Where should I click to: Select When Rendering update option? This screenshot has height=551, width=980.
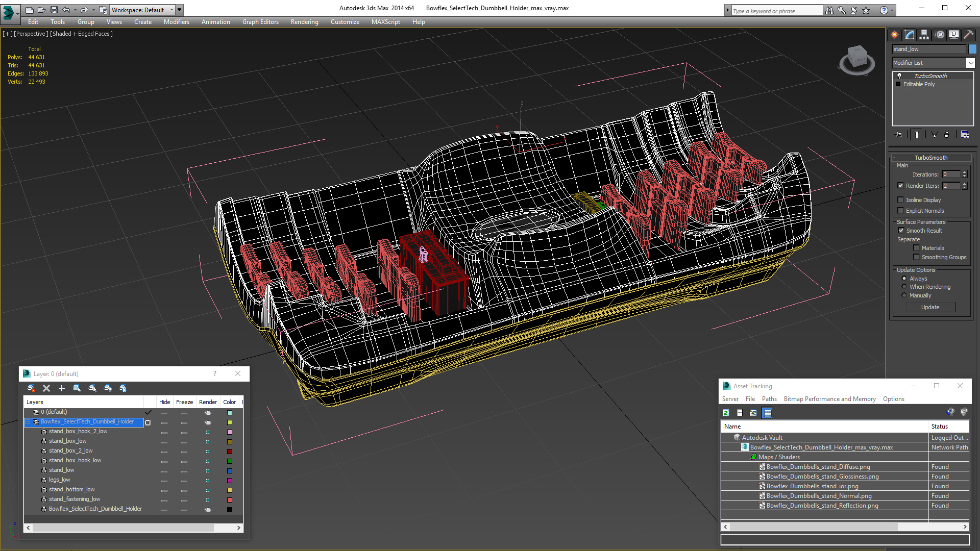[x=904, y=287]
